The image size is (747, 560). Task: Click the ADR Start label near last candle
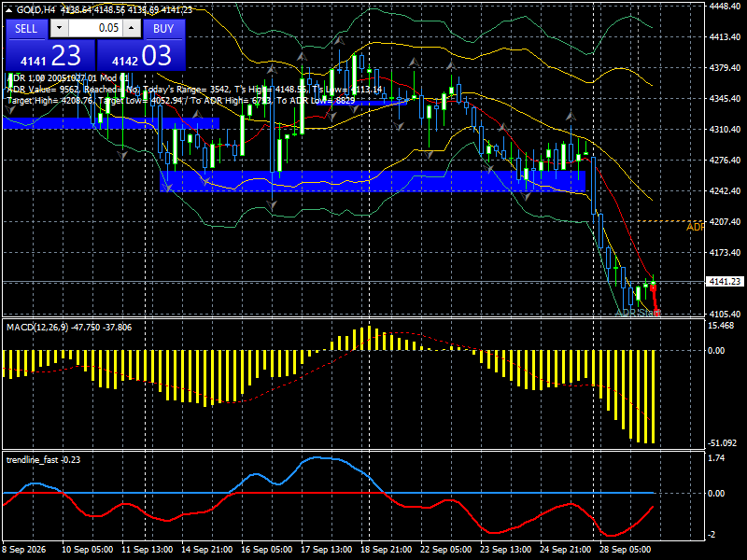click(639, 313)
